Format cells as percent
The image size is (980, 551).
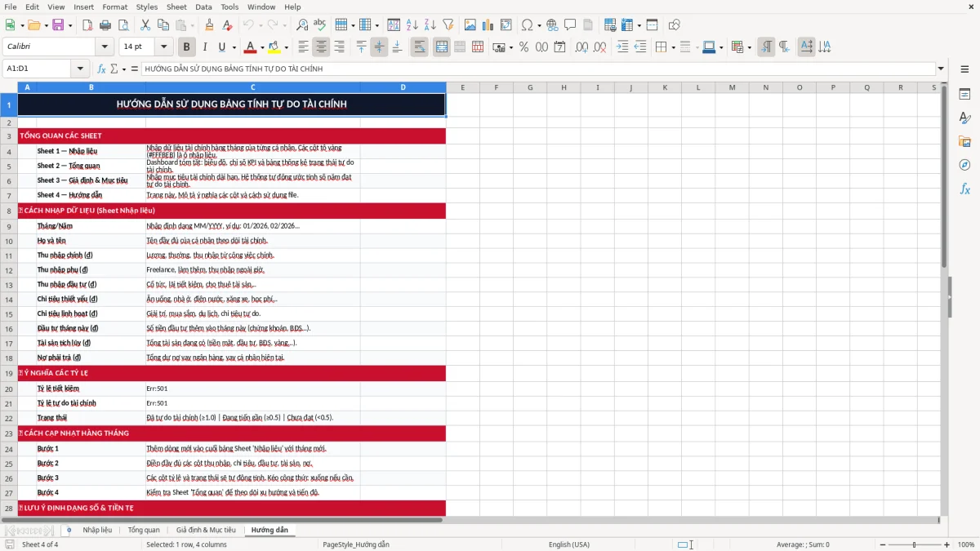click(x=523, y=47)
